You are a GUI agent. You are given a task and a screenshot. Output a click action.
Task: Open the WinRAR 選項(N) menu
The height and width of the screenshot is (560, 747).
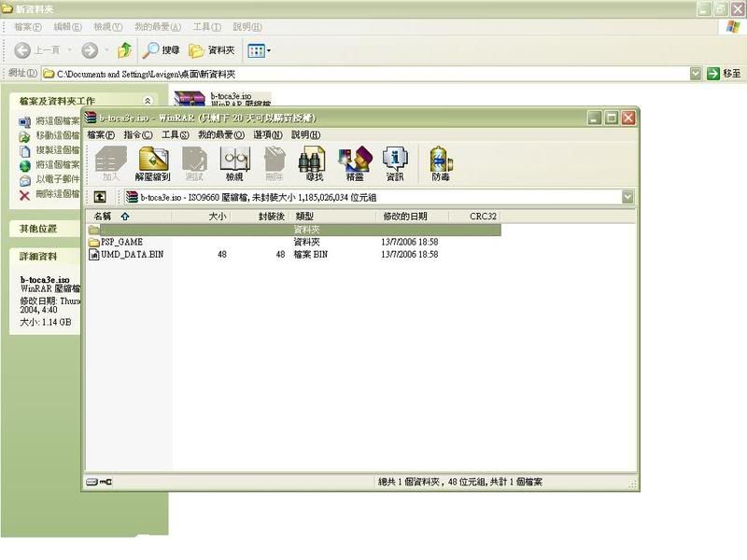(x=268, y=134)
